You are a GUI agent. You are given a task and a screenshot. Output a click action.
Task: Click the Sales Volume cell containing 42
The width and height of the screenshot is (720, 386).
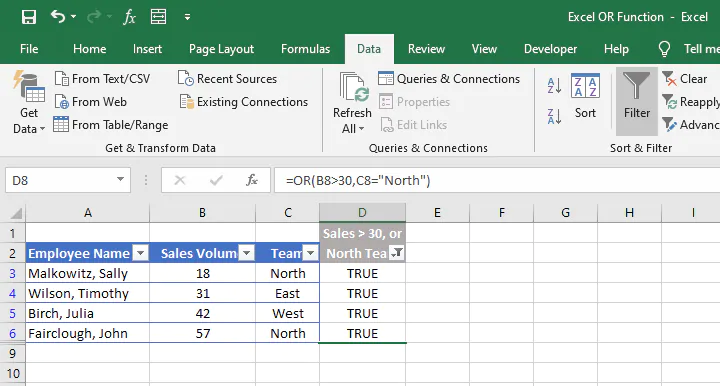pyautogui.click(x=202, y=313)
